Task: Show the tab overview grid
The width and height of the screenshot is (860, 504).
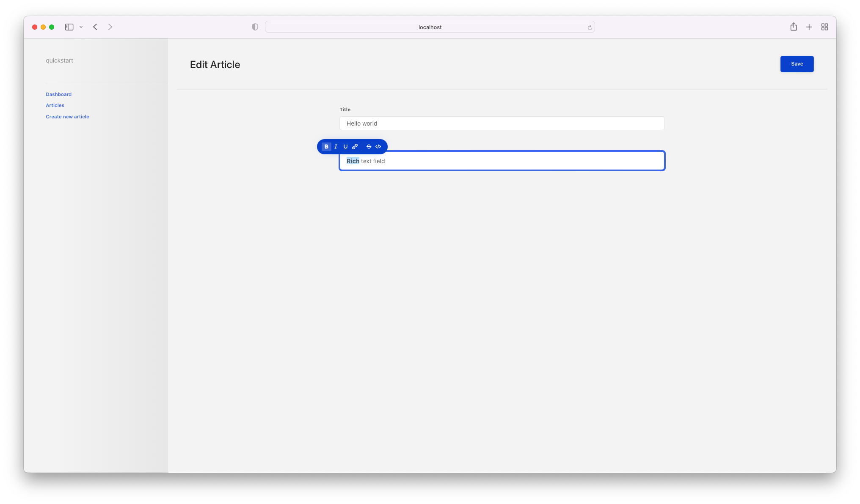Action: click(824, 27)
